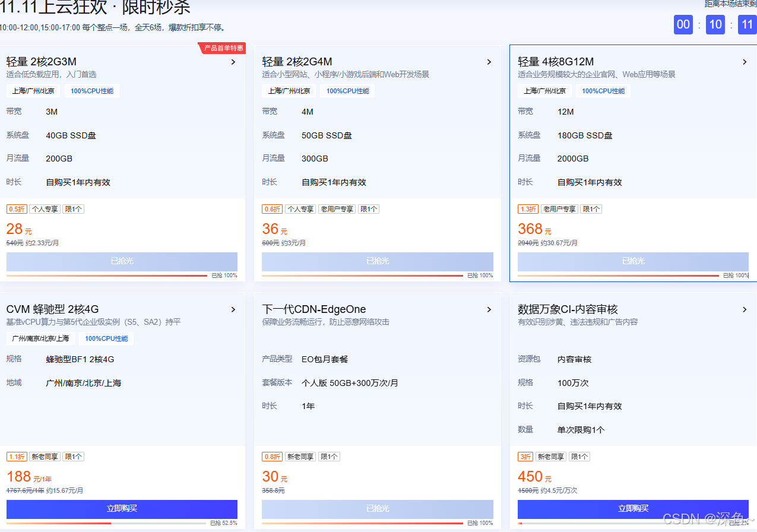Click the 100万次 spec value
Image resolution: width=757 pixels, height=532 pixels.
(573, 383)
